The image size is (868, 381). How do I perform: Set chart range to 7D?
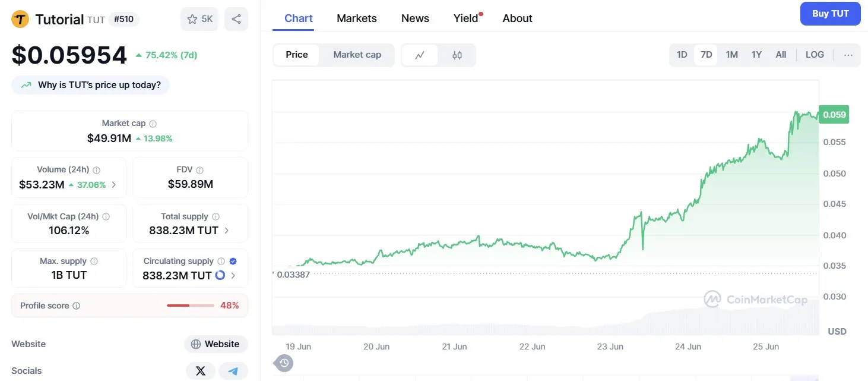(706, 55)
